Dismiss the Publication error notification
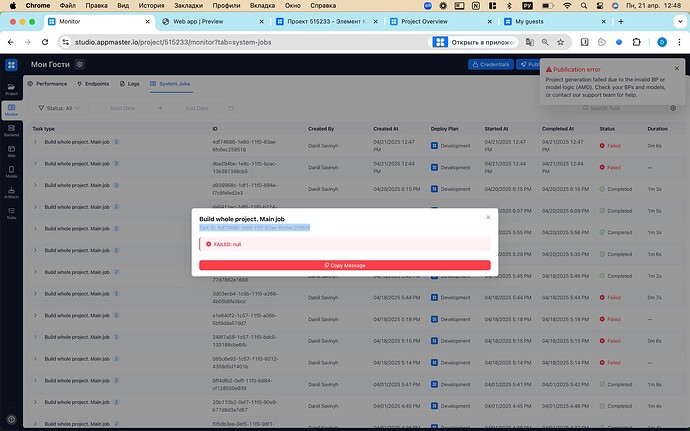Viewport: 690px width, 431px height. point(677,68)
